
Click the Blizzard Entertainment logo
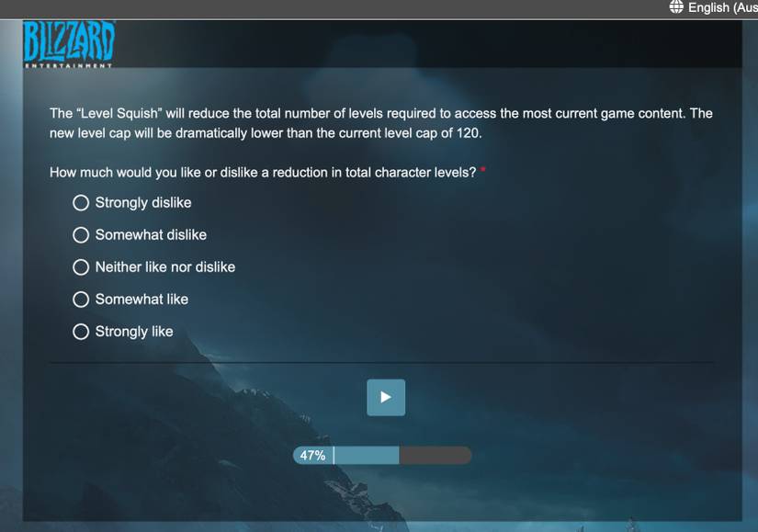coord(69,44)
